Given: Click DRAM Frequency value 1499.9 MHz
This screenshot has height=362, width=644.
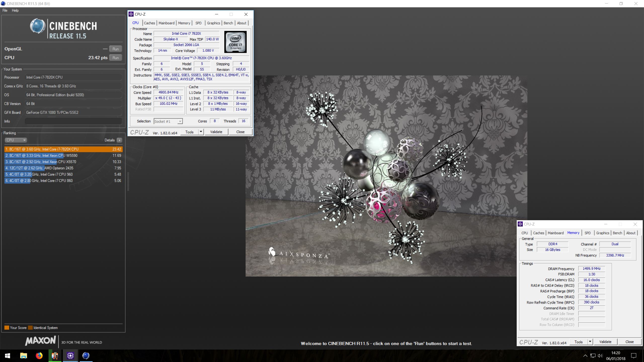Looking at the screenshot, I should point(591,268).
